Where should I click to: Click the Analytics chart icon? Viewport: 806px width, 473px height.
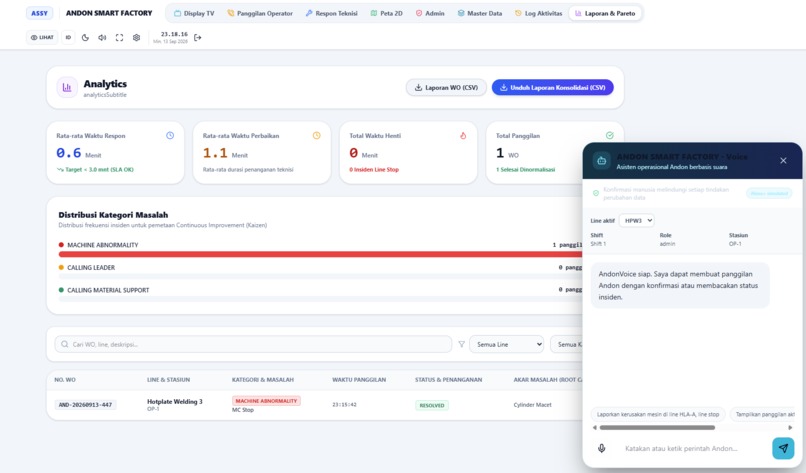67,87
